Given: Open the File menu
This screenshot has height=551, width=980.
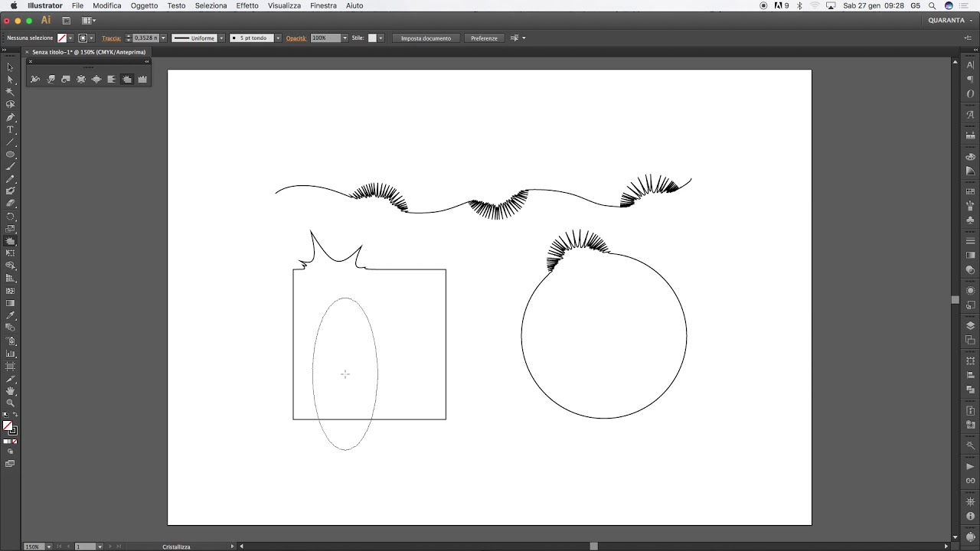Looking at the screenshot, I should 77,5.
